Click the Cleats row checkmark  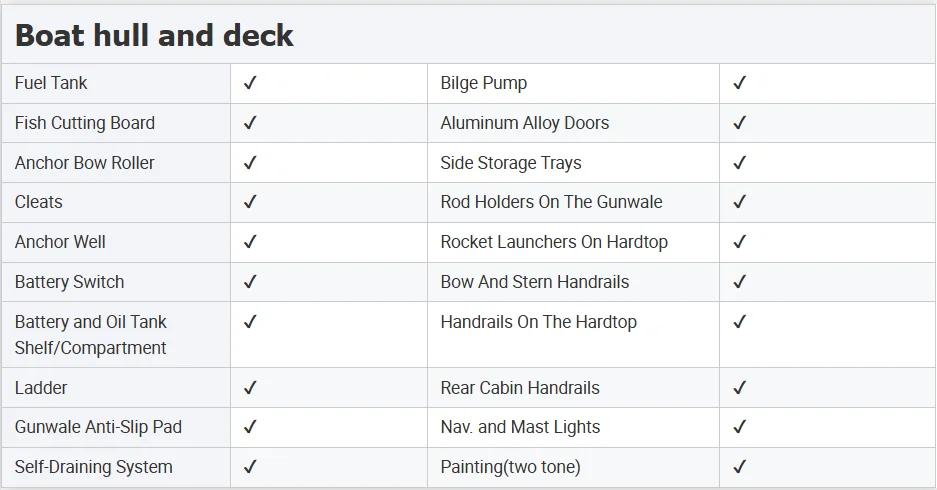click(250, 202)
